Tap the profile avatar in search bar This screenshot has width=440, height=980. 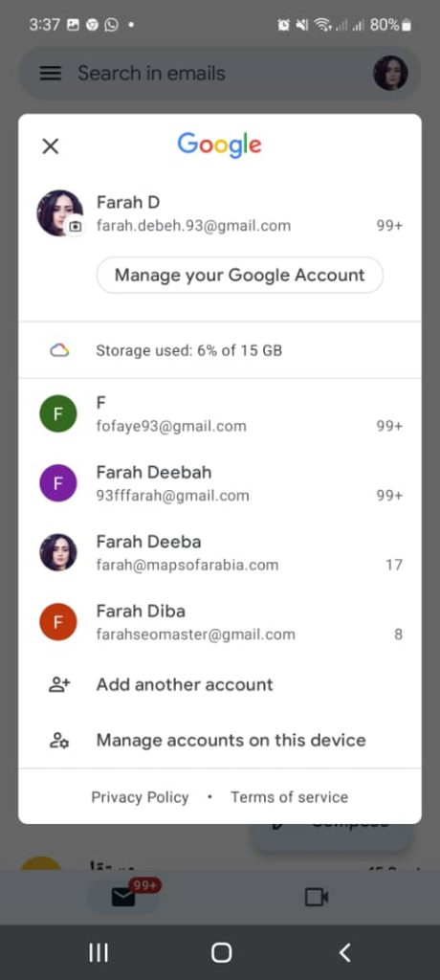(390, 73)
